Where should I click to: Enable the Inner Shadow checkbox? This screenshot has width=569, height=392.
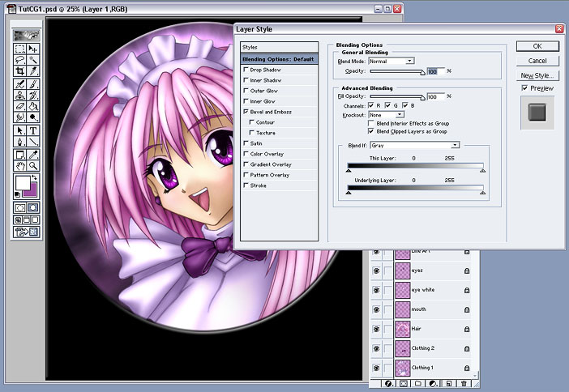246,80
